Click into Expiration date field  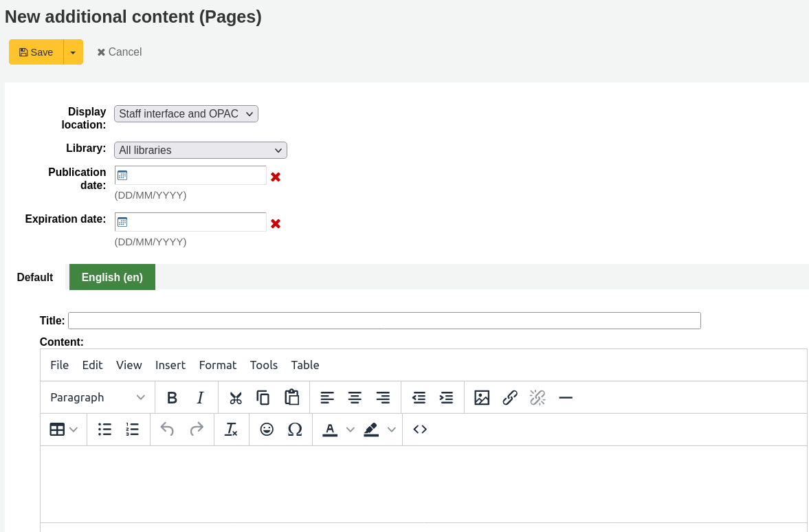[x=190, y=222]
